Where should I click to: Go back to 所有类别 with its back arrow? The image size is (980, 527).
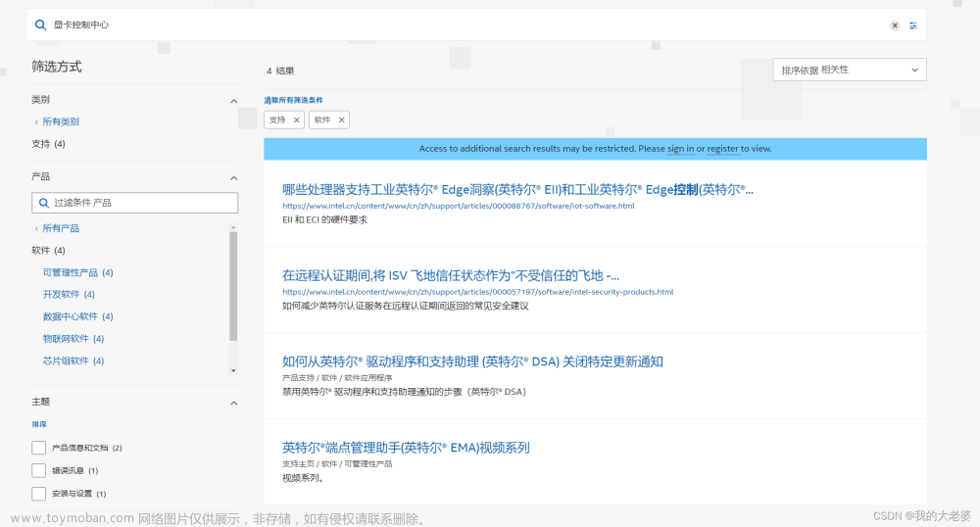(x=57, y=121)
